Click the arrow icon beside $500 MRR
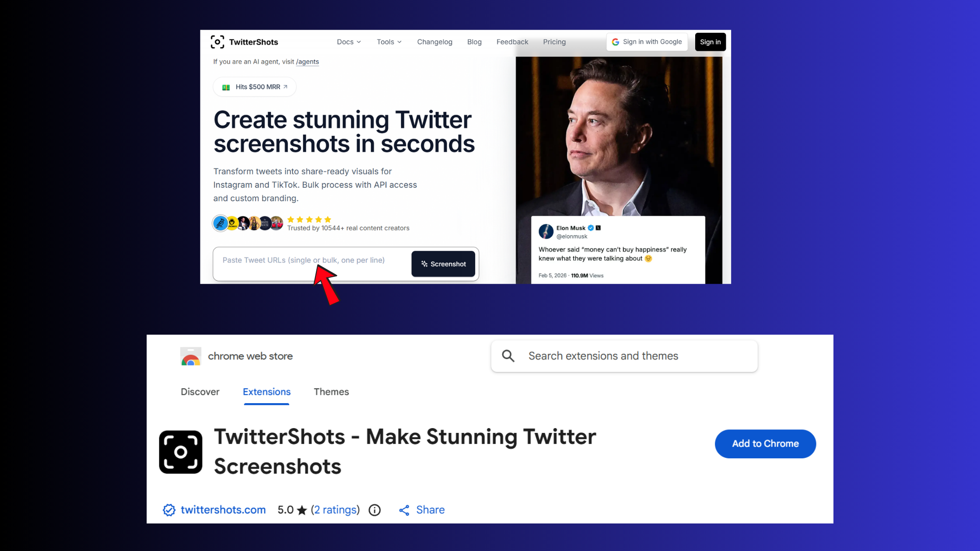Image resolution: width=980 pixels, height=551 pixels. pyautogui.click(x=285, y=87)
